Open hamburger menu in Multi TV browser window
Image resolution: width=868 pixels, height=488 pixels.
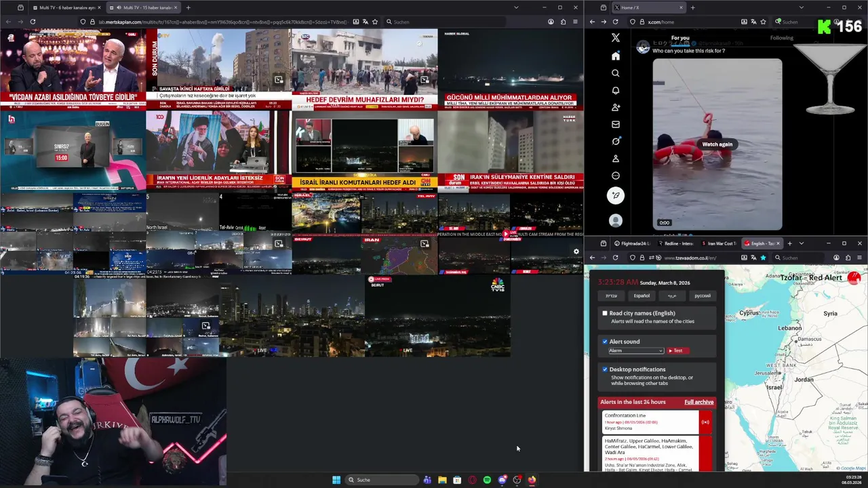575,22
